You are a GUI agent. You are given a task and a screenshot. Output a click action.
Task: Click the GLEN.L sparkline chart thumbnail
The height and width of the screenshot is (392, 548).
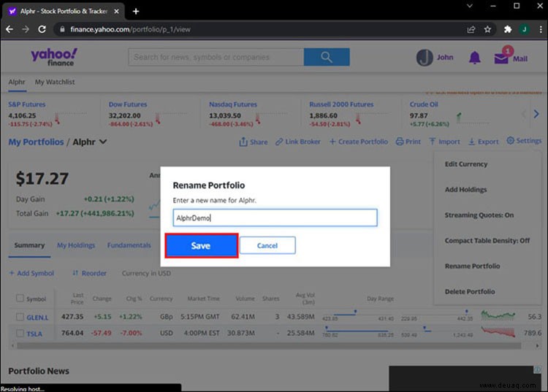498,315
